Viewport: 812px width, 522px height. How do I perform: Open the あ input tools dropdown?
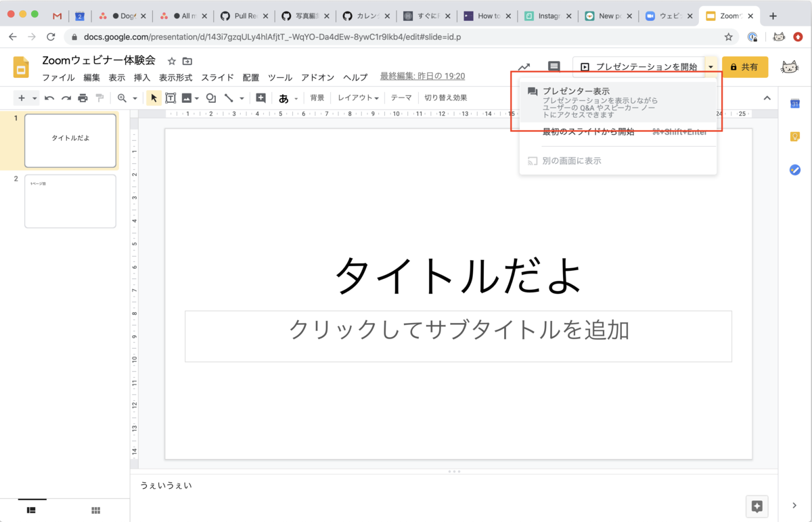point(288,98)
